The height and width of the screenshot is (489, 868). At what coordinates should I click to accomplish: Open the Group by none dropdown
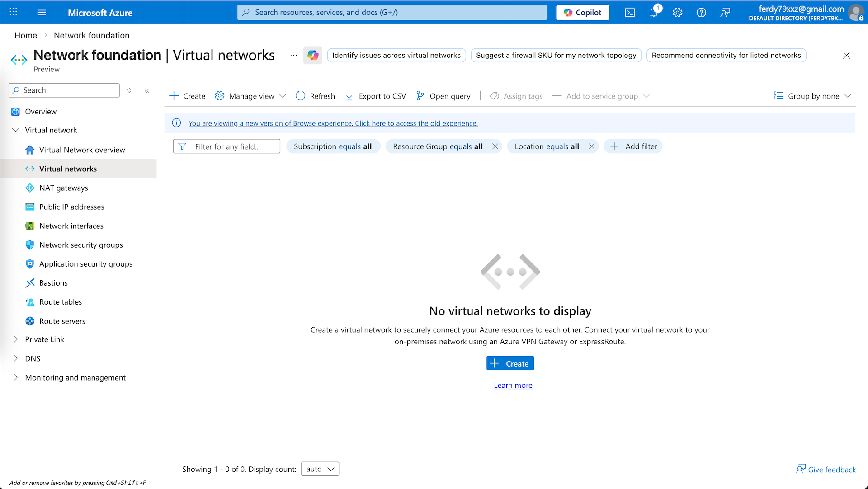pyautogui.click(x=813, y=96)
